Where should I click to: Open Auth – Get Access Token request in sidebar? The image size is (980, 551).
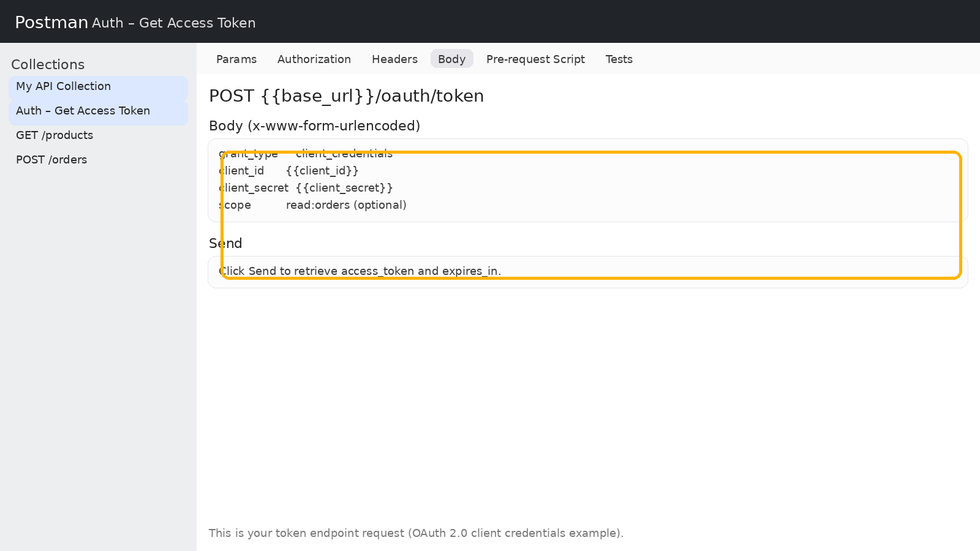(x=83, y=111)
